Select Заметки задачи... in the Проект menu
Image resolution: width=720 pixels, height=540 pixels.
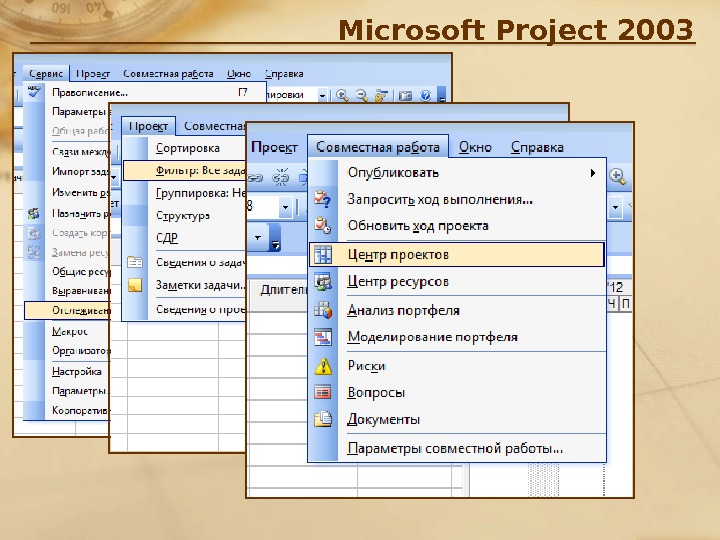[x=200, y=285]
